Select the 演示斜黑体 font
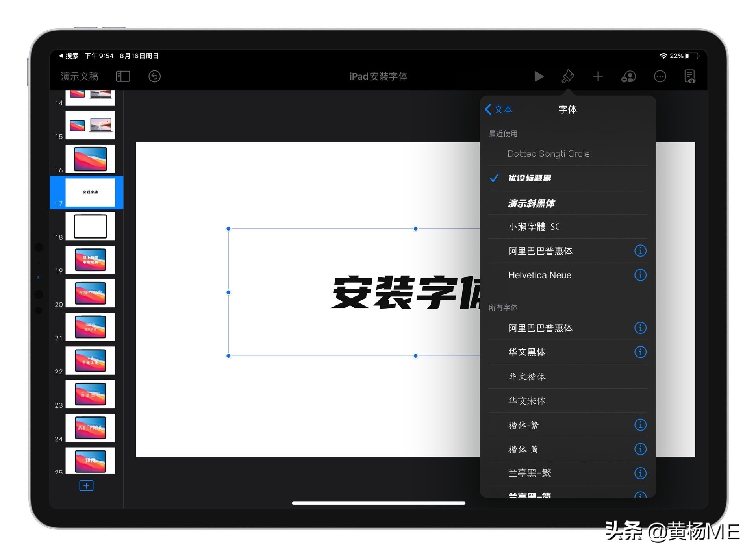 tap(532, 203)
